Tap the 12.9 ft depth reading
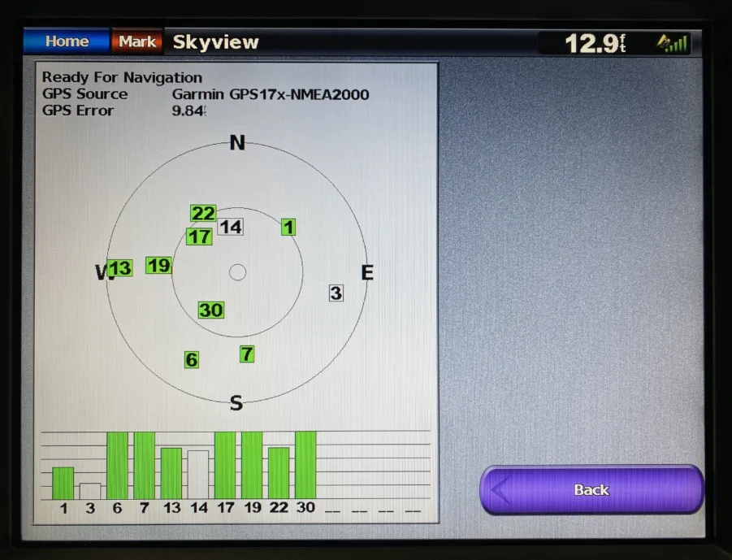Screen dimensions: 732x560 pos(594,43)
